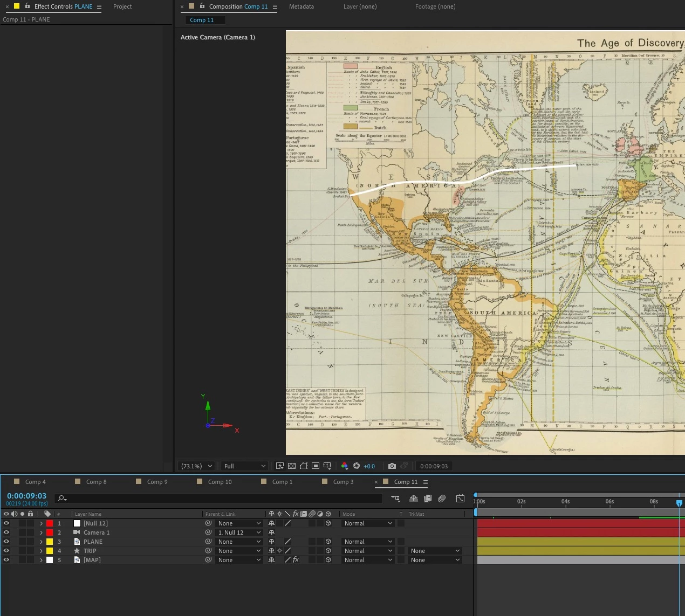Adjust exposure value +0.0
685x616 pixels.
[x=369, y=466]
